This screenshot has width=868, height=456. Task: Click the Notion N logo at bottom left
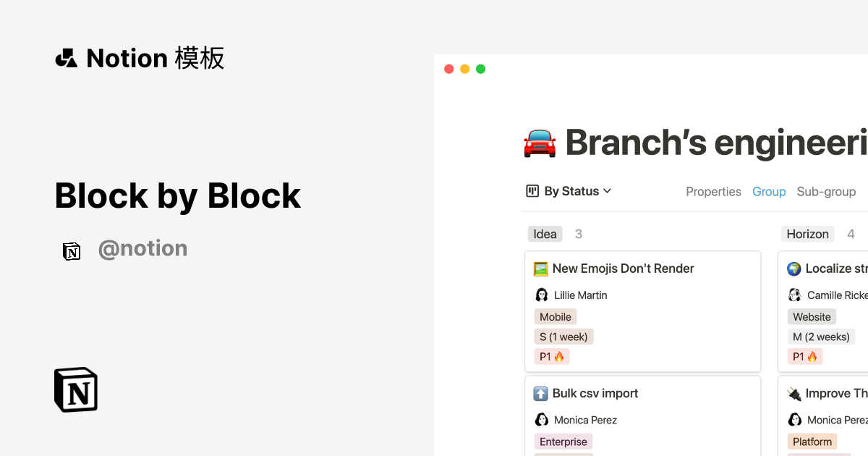point(75,389)
